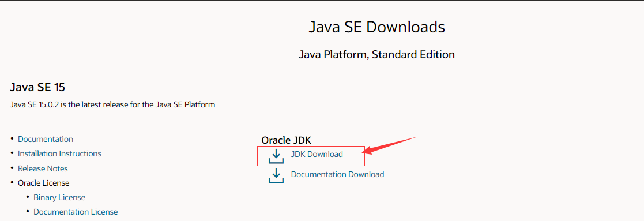This screenshot has height=221, width=644.
Task: Open the Documentation Download link
Action: pos(338,174)
